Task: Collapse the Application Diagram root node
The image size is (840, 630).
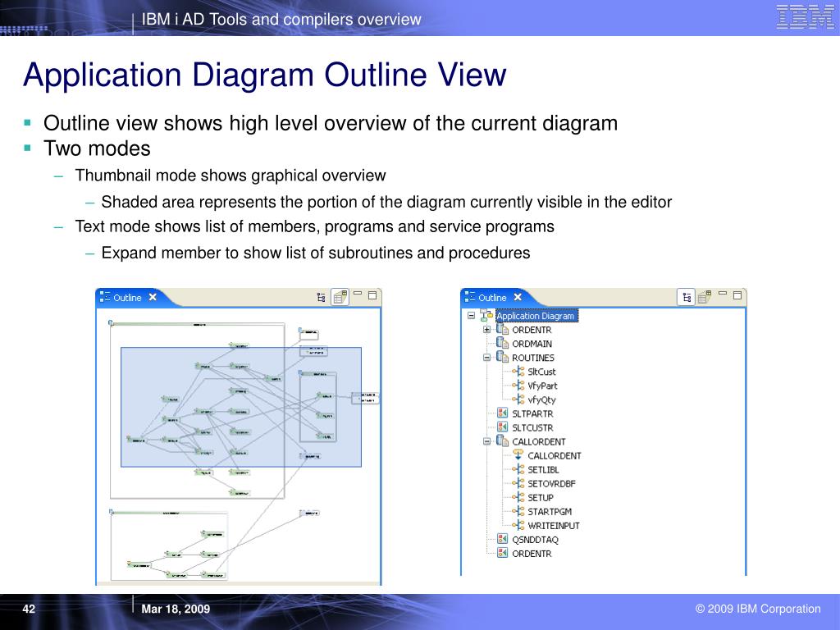Action: pyautogui.click(x=472, y=316)
